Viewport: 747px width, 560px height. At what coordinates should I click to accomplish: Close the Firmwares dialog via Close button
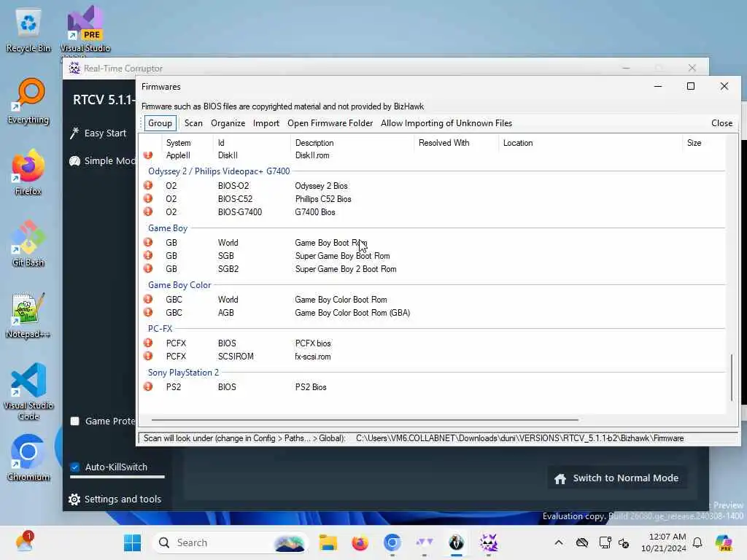point(721,123)
